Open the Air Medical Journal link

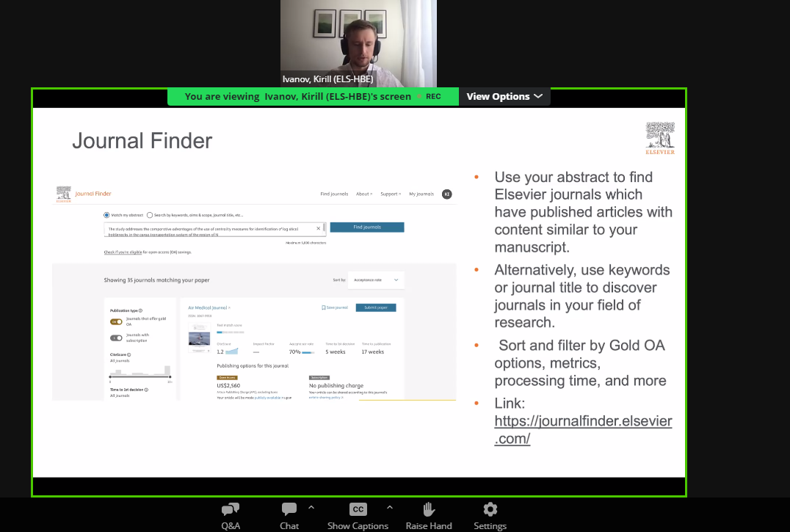[x=208, y=307]
